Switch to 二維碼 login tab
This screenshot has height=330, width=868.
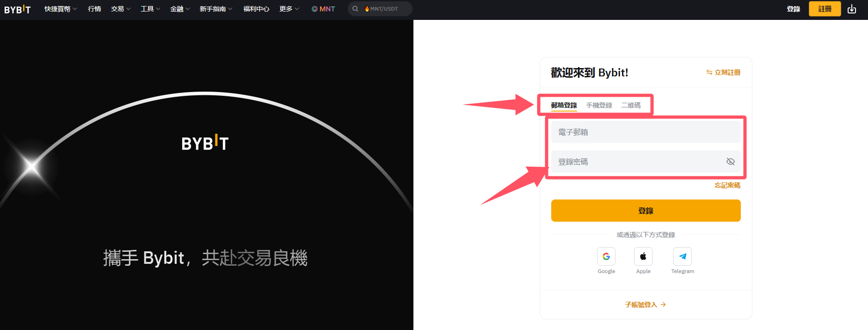(631, 106)
